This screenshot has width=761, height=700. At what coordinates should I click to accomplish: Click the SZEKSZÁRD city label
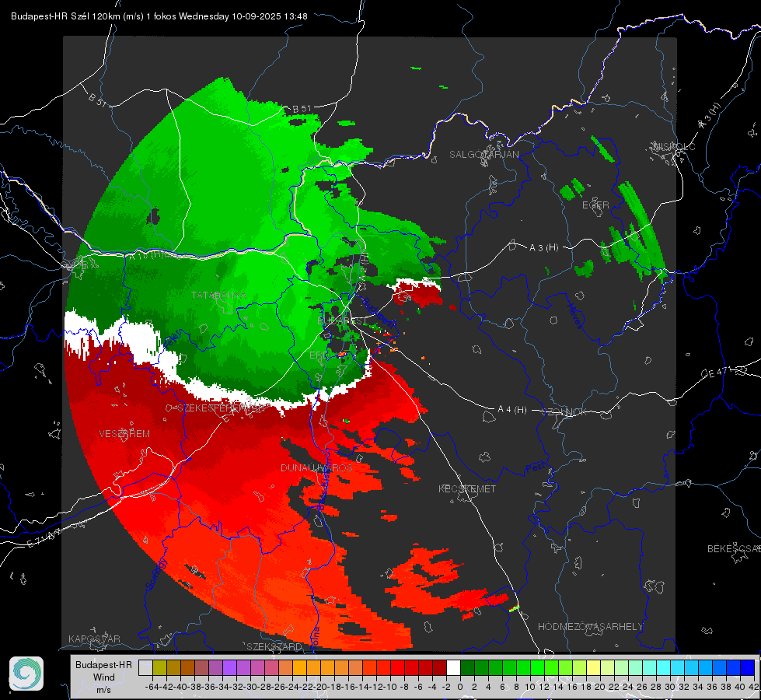pyautogui.click(x=274, y=646)
